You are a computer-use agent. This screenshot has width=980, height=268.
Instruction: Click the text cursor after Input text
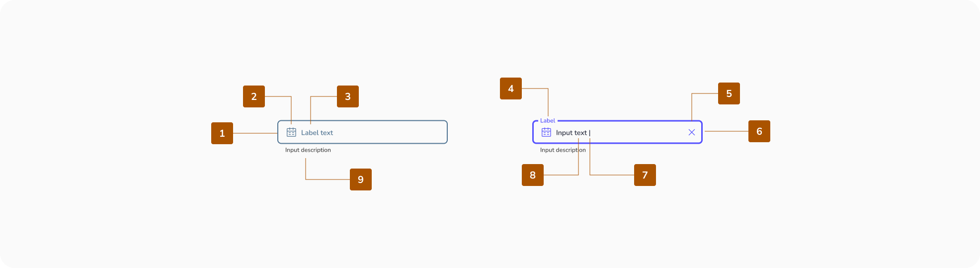(590, 133)
